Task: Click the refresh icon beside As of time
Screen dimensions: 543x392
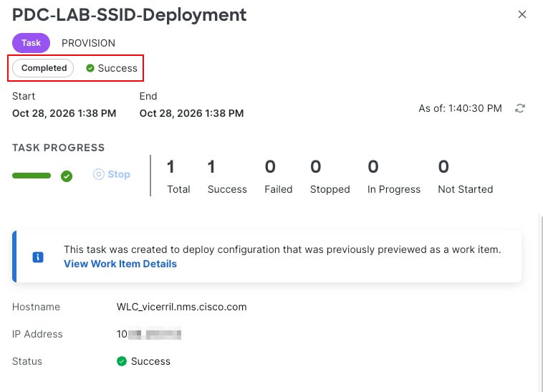Action: [x=520, y=108]
